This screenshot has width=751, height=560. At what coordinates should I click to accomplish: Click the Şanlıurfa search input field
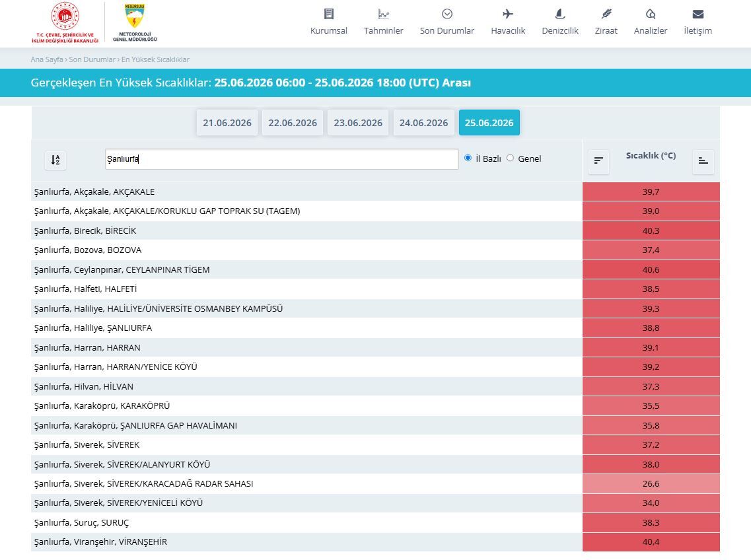pyautogui.click(x=281, y=159)
